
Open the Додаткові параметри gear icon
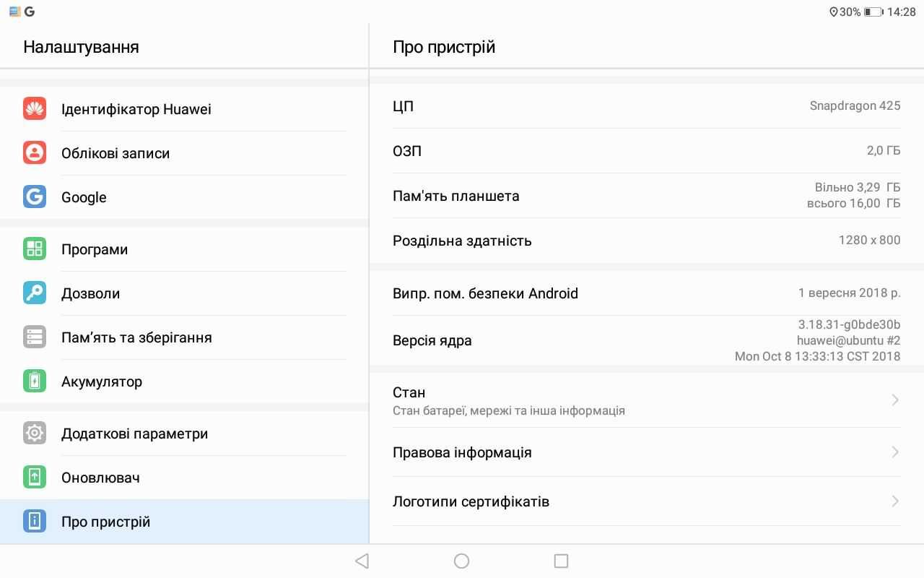[35, 433]
